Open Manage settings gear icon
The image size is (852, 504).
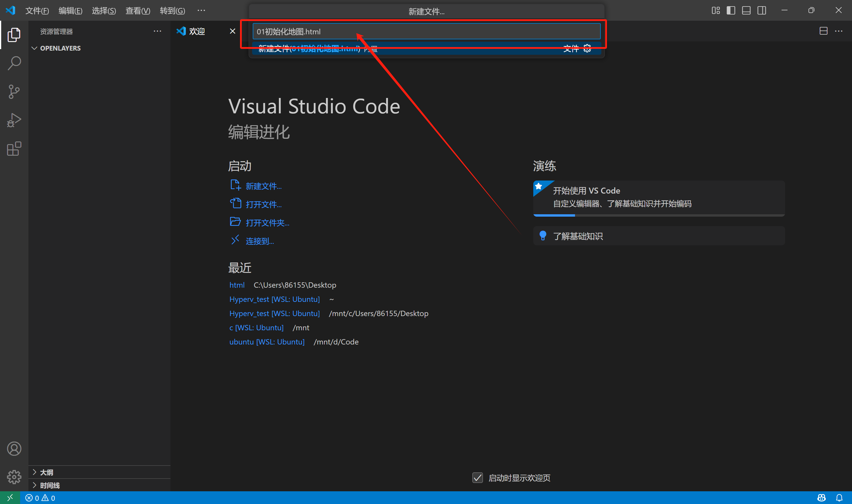14,477
